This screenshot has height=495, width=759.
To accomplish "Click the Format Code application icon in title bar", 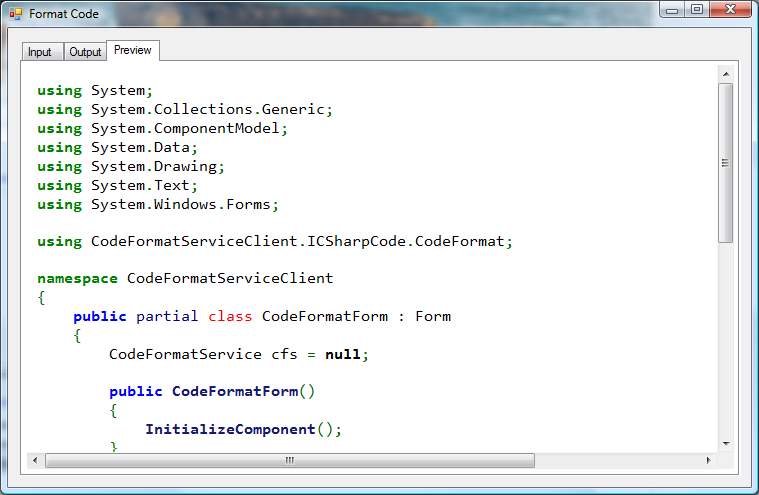I will click(x=16, y=14).
